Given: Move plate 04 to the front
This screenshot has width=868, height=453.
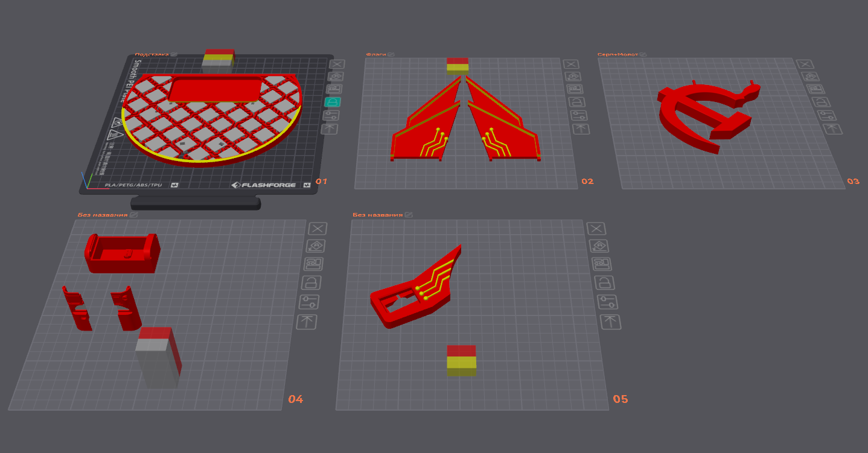Looking at the screenshot, I should tap(307, 322).
